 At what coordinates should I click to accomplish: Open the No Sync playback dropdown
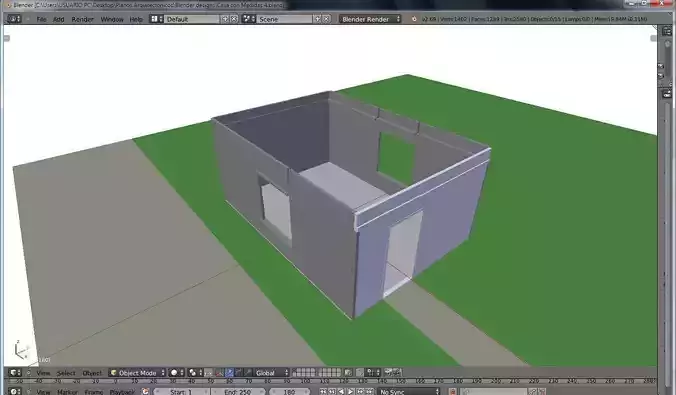pos(409,392)
